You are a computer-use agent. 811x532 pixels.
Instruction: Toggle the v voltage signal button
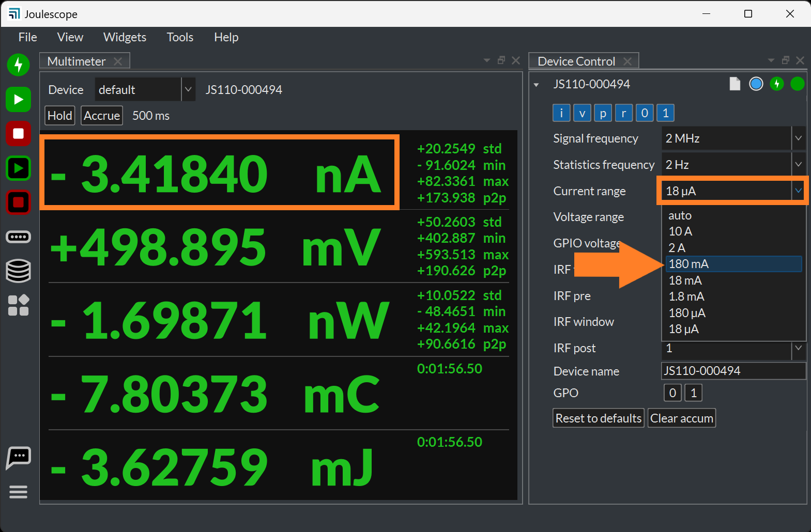(582, 113)
